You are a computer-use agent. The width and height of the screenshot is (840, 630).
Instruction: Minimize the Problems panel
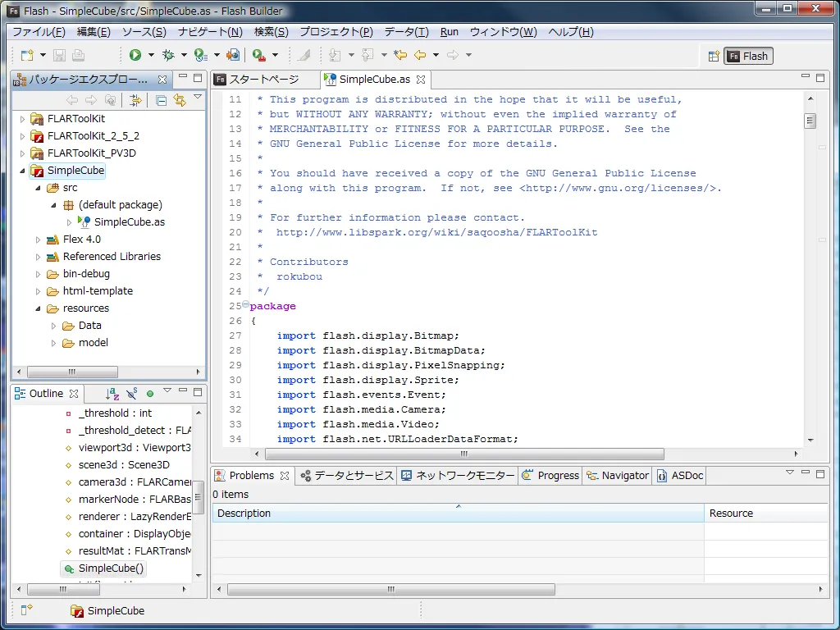pyautogui.click(x=806, y=473)
